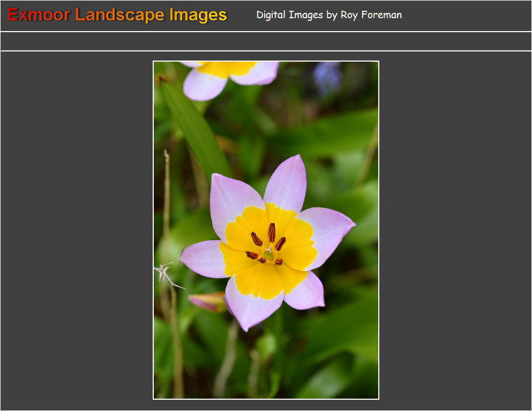532x411 pixels.
Task: Click the Digital Images by Roy Foreman text
Action: tap(328, 15)
